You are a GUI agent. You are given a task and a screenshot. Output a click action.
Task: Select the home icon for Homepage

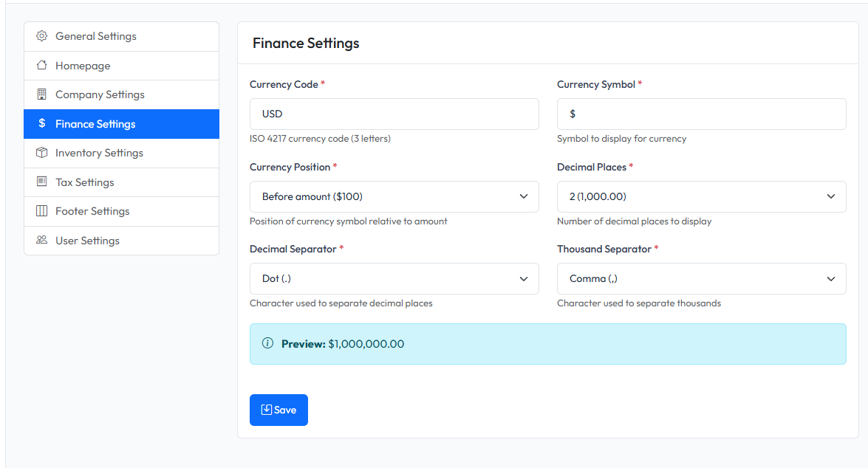[x=42, y=65]
